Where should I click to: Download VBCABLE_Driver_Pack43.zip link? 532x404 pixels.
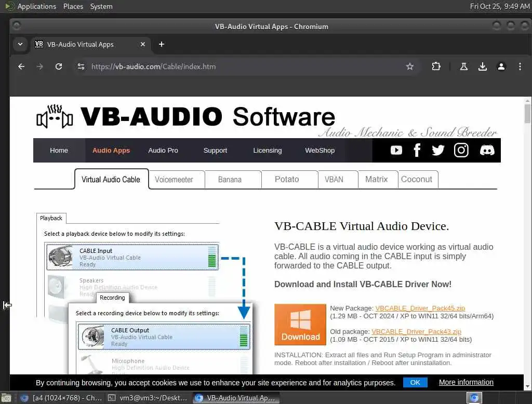click(x=416, y=331)
